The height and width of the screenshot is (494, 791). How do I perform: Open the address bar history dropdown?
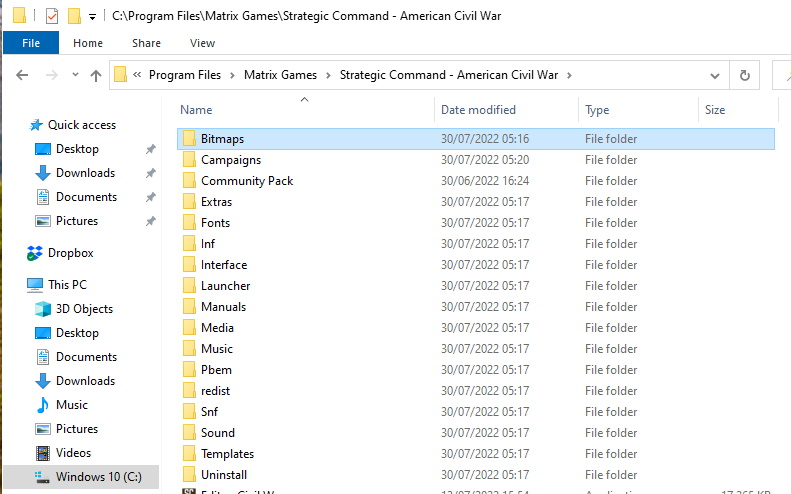tap(714, 75)
